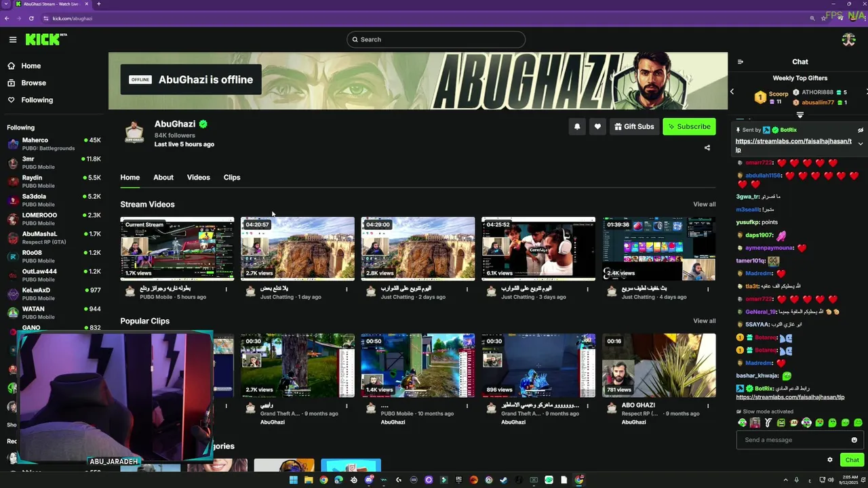This screenshot has height=488, width=868.
Task: Click Scoorp in top gifters
Action: [x=778, y=94]
